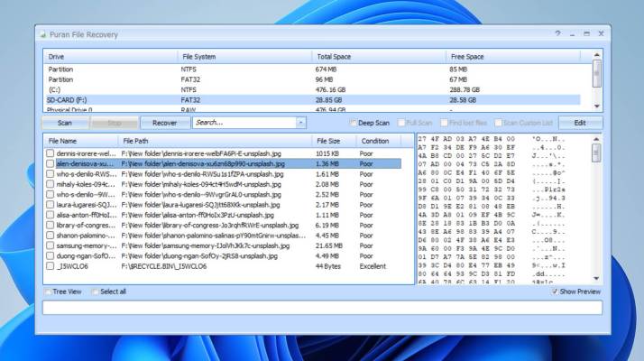Sort by File System column header
Screen dimensions: 644x361
coord(244,57)
